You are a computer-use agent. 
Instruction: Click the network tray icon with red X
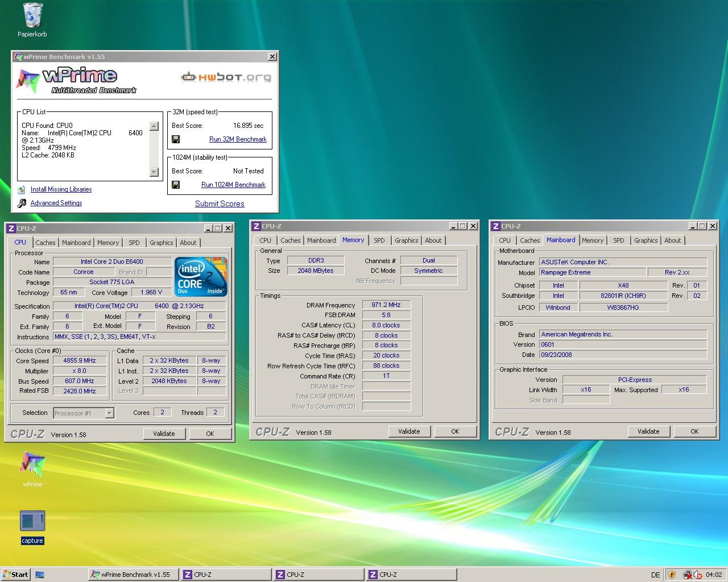[x=688, y=575]
